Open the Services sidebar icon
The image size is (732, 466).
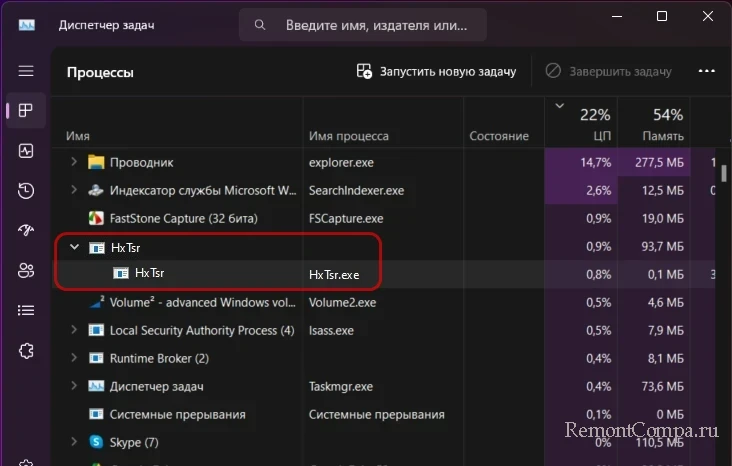26,350
